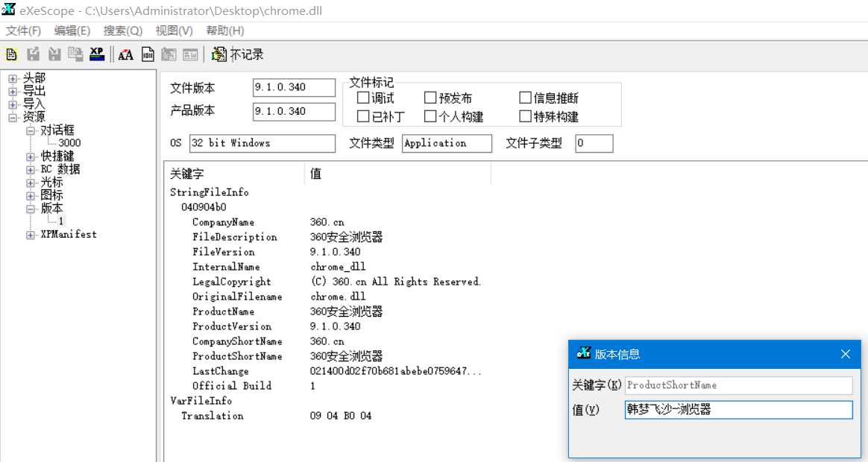Expand the 光标 tree node

coord(31,183)
